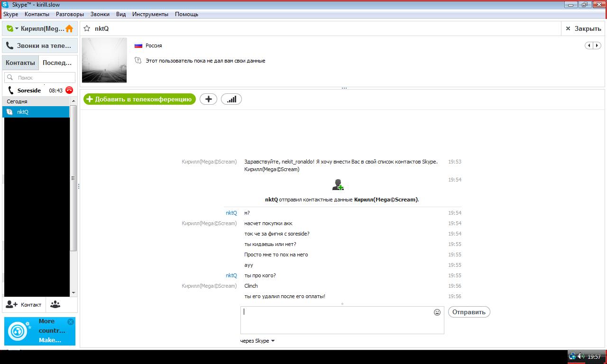Click Добавить в телеконференцию button
The image size is (607, 364).
point(139,99)
